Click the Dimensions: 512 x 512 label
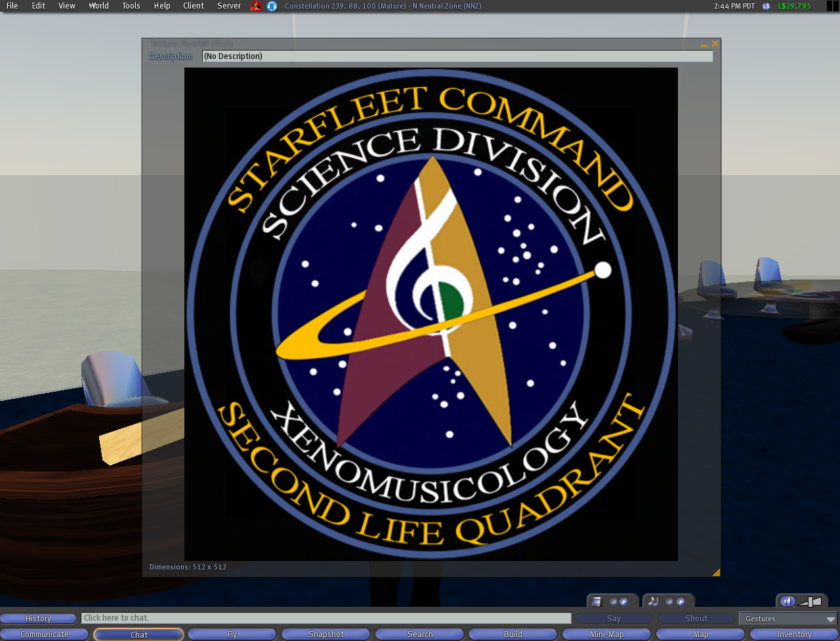 click(188, 567)
